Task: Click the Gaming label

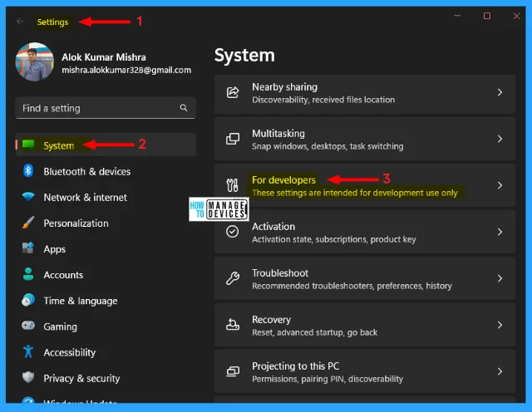Action: click(x=61, y=326)
